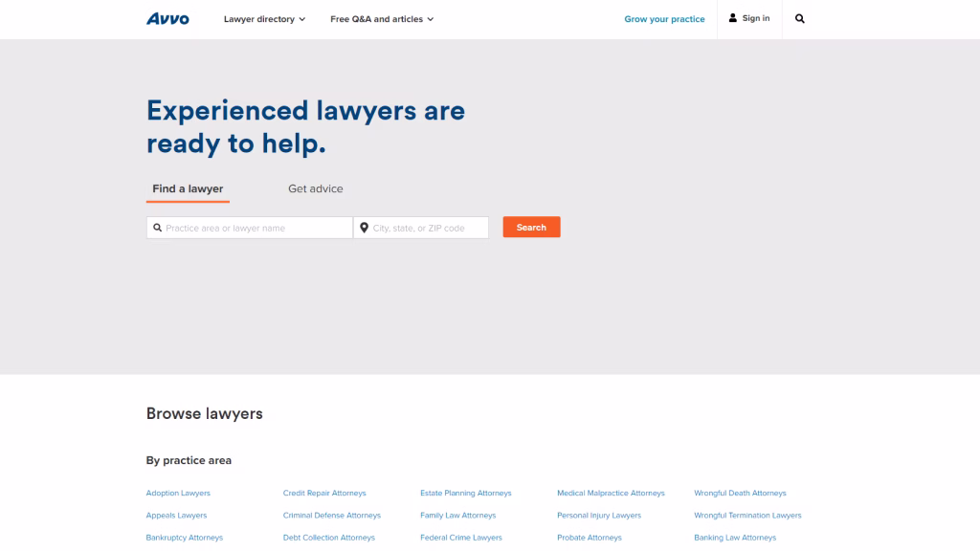Select the Find a lawyer tab
The image size is (980, 551).
pos(188,188)
